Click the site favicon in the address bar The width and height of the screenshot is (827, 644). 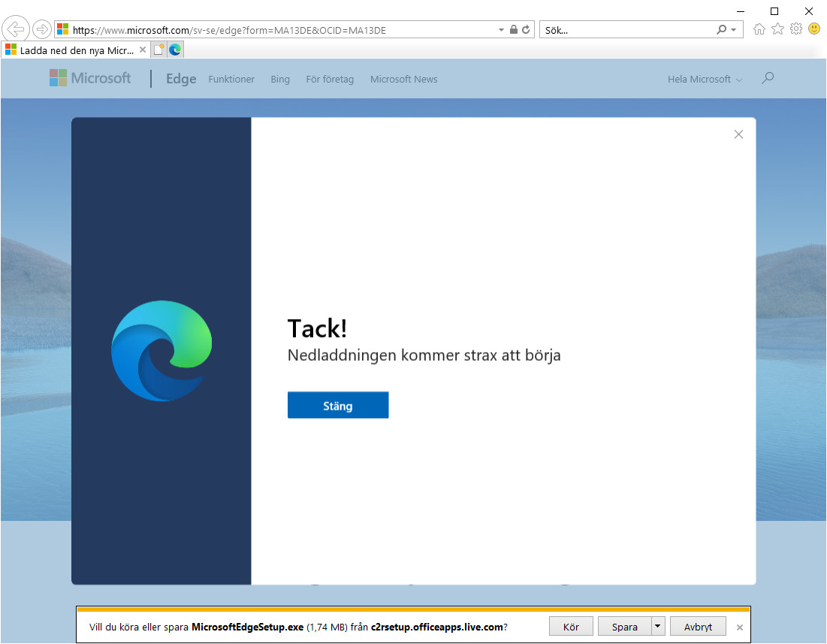62,29
